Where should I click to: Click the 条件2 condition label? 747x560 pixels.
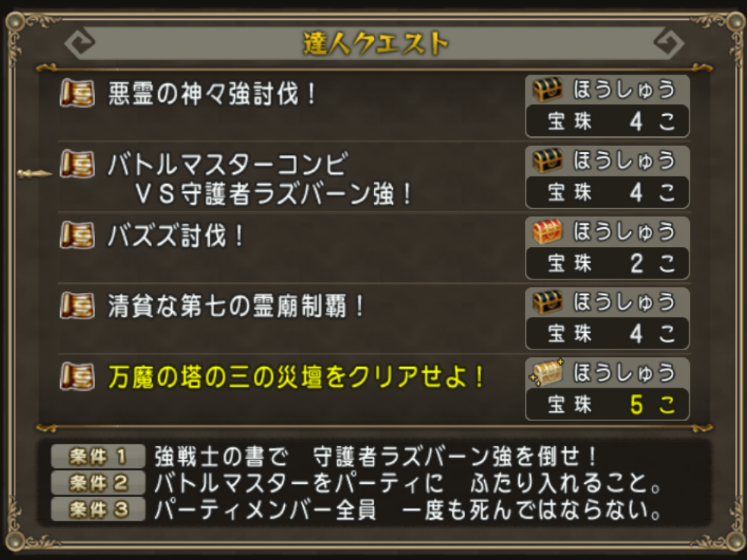click(x=98, y=482)
